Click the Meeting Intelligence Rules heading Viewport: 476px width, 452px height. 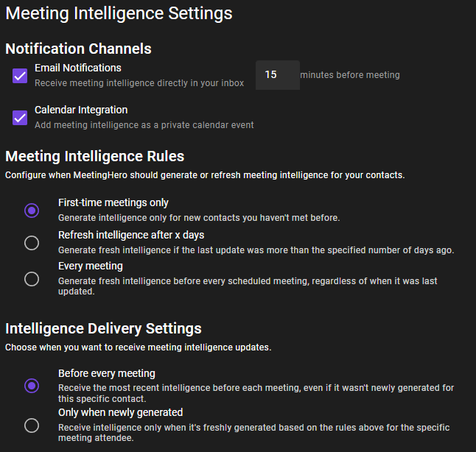tap(95, 157)
